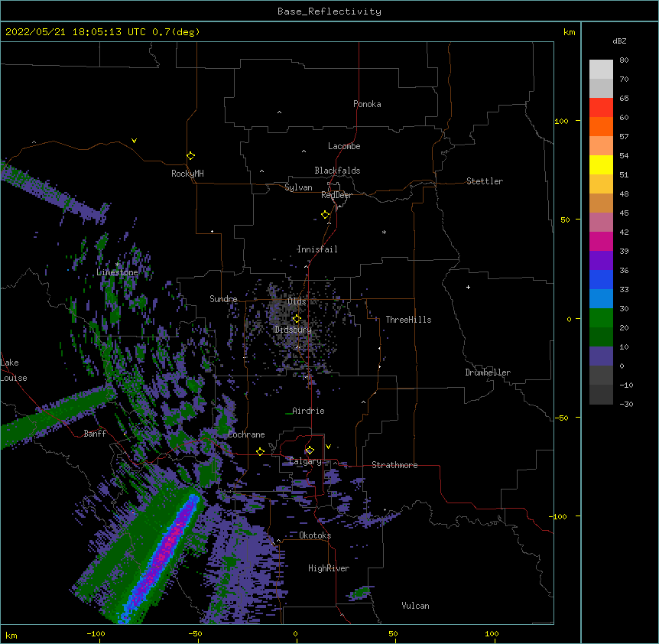
Task: Click yellow V marker northwest of RockyMH
Action: (134, 141)
